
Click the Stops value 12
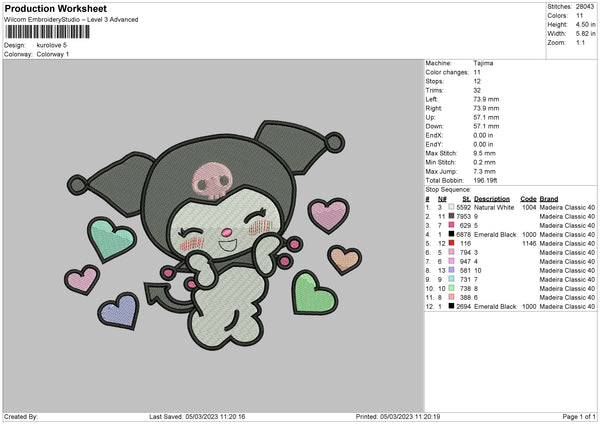[x=477, y=81]
